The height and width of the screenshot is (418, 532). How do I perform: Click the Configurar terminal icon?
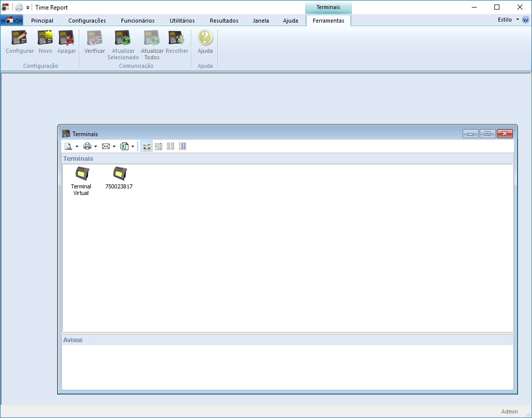tap(20, 39)
